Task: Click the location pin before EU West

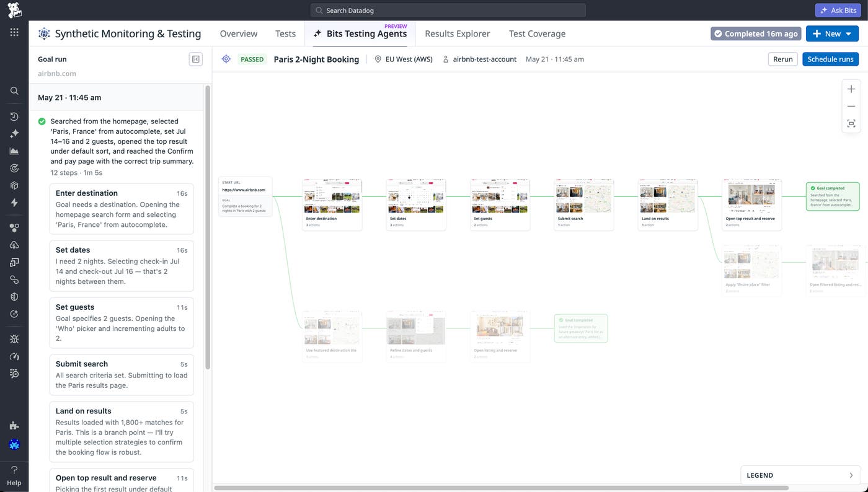Action: [378, 59]
